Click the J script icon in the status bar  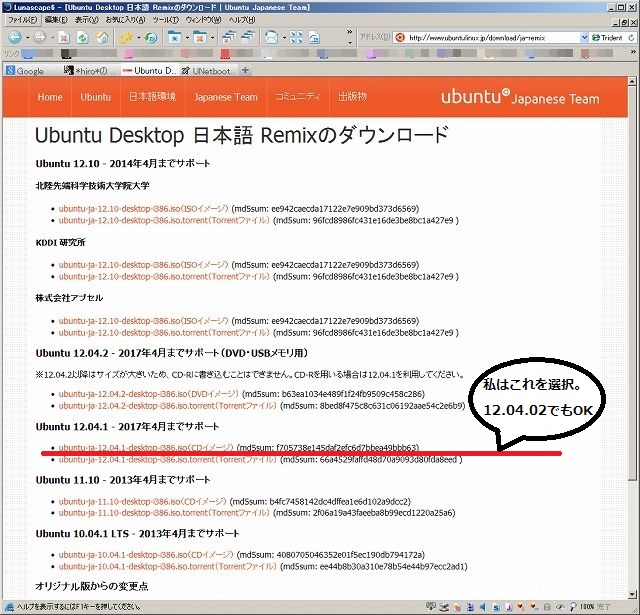[509, 607]
